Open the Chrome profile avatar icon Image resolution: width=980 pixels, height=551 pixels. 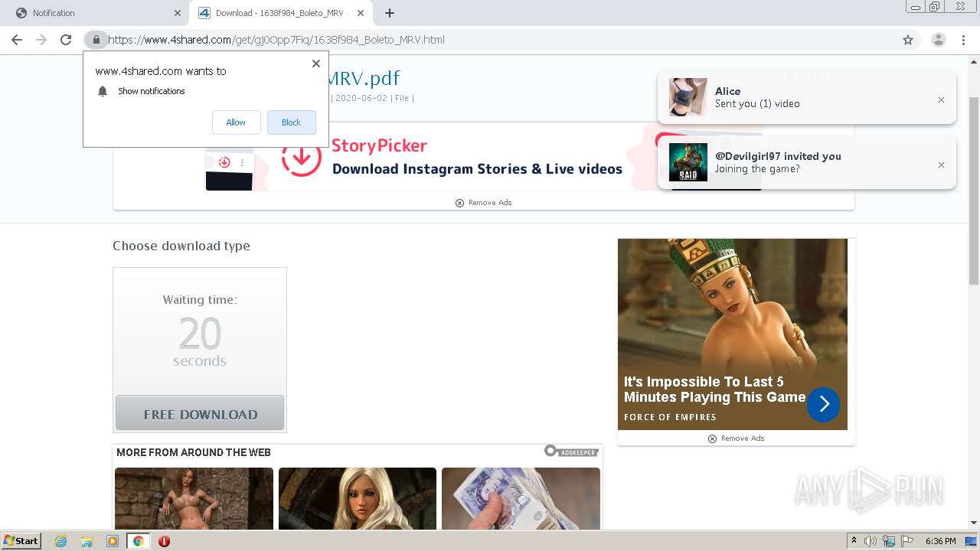(938, 40)
